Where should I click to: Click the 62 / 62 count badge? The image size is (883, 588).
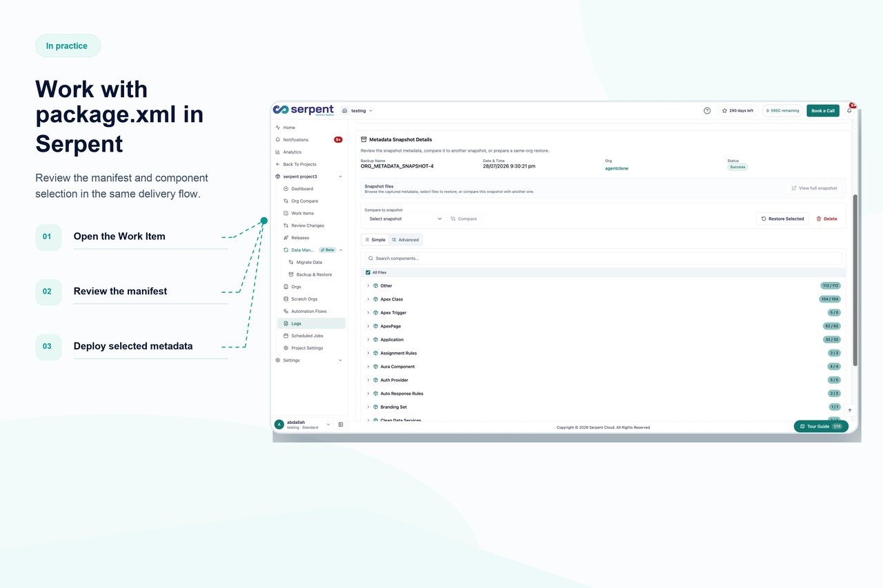point(832,326)
